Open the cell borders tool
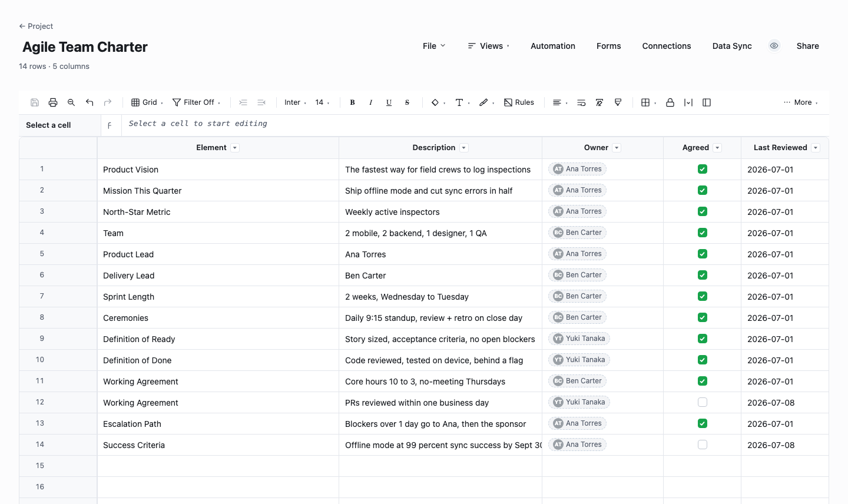 [645, 102]
